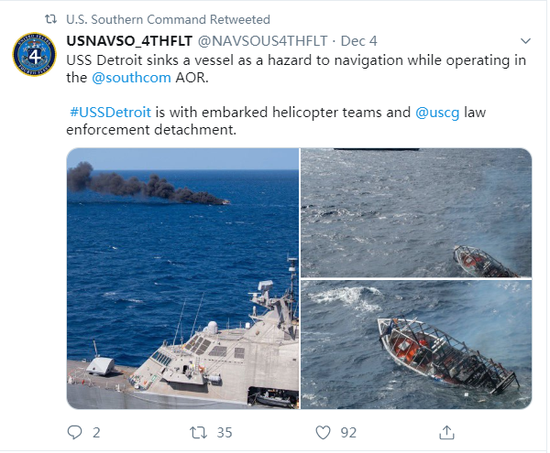Follow the @uscg mention
The width and height of the screenshot is (550, 453).
(x=437, y=112)
